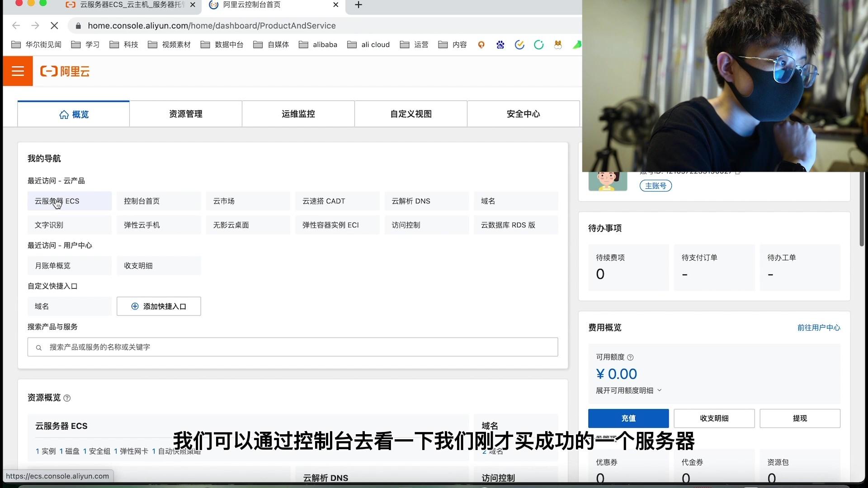Switch to the 资源管理 tab
The height and width of the screenshot is (488, 868).
pos(186,114)
